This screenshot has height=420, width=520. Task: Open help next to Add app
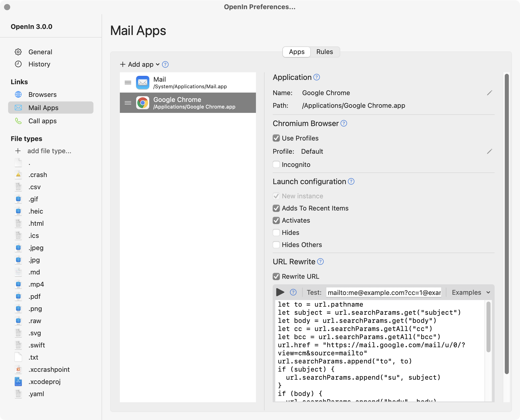click(165, 64)
